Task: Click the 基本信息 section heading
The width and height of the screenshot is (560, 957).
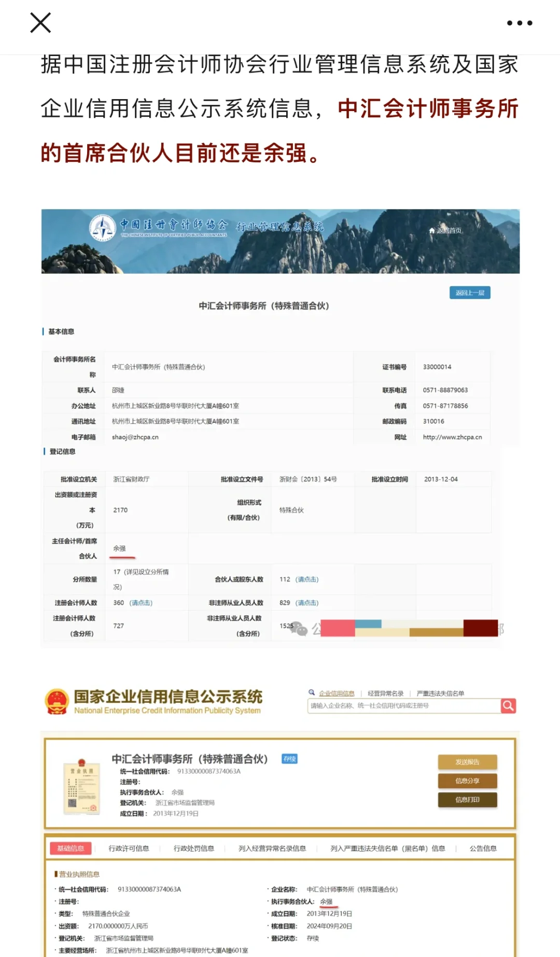Action: point(61,331)
